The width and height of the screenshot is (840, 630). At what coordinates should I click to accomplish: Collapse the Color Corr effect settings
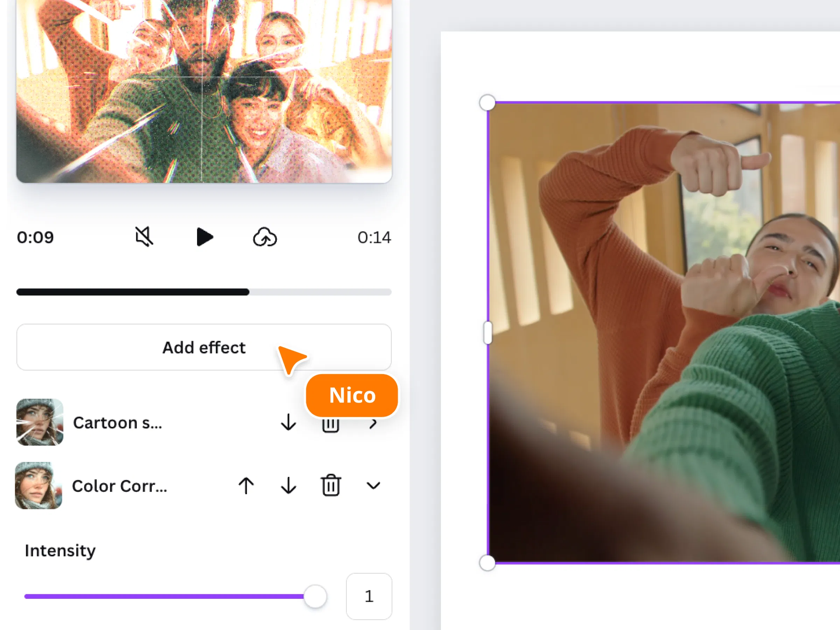click(x=373, y=486)
